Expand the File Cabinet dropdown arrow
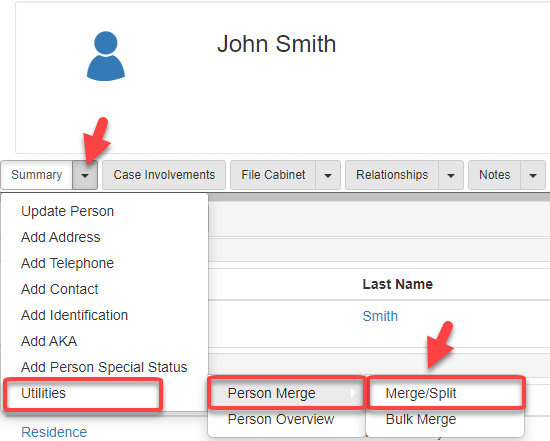Image resolution: width=550 pixels, height=441 pixels. pyautogui.click(x=328, y=175)
